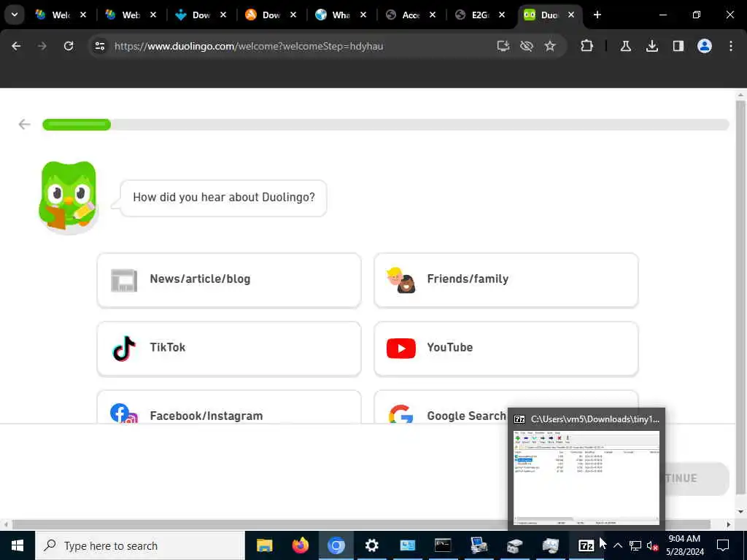This screenshot has height=560, width=747.
Task: Choose the Facebook/Instagram option
Action: 228,408
